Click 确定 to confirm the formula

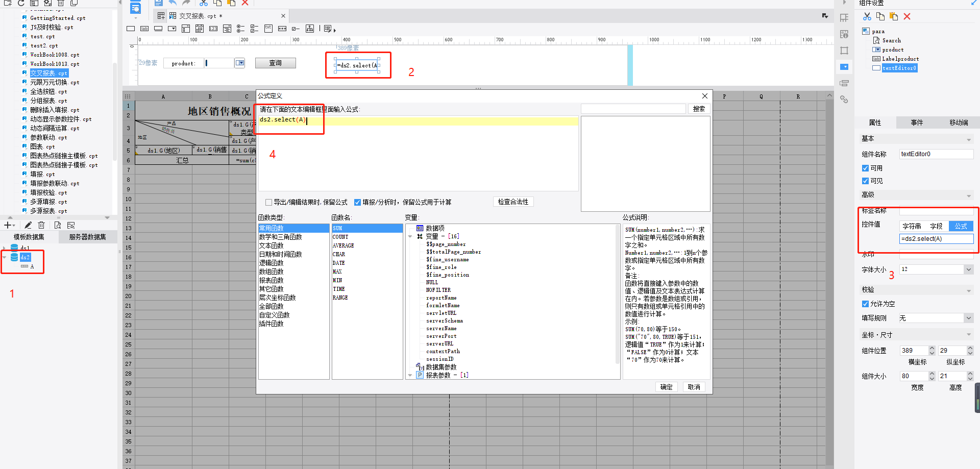666,387
